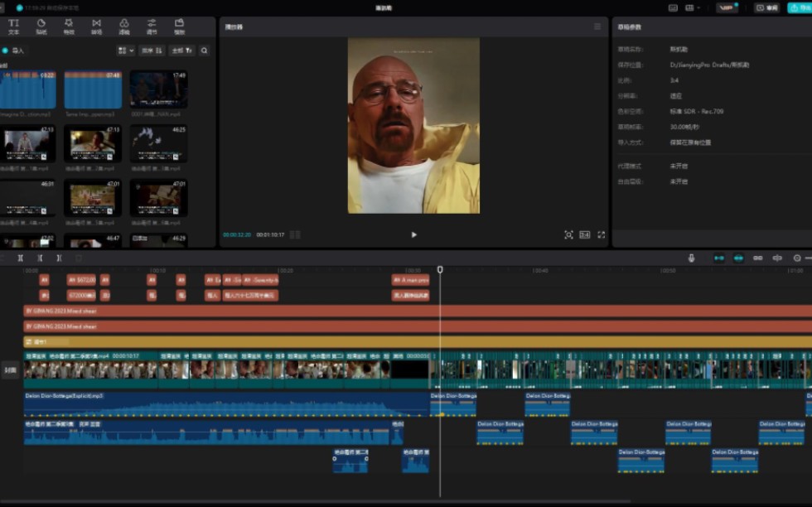This screenshot has width=812, height=507.
Task: Click the player focus zoom icon
Action: pyautogui.click(x=568, y=234)
